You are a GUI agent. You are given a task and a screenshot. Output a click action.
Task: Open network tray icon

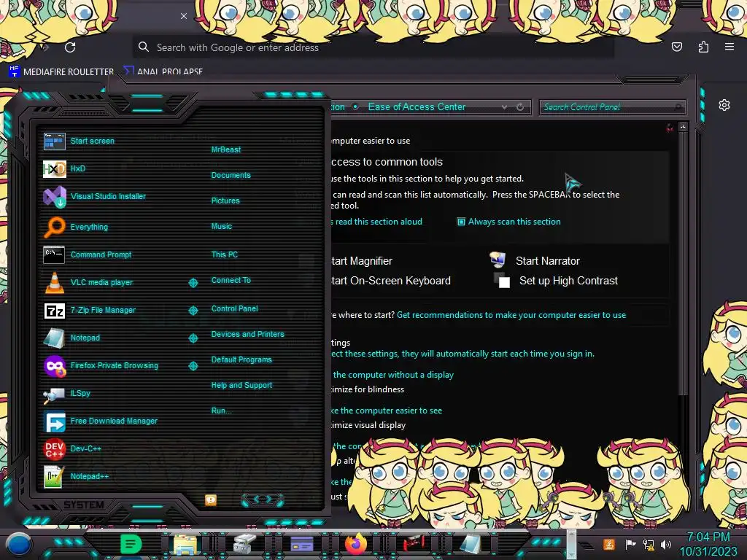[649, 544]
